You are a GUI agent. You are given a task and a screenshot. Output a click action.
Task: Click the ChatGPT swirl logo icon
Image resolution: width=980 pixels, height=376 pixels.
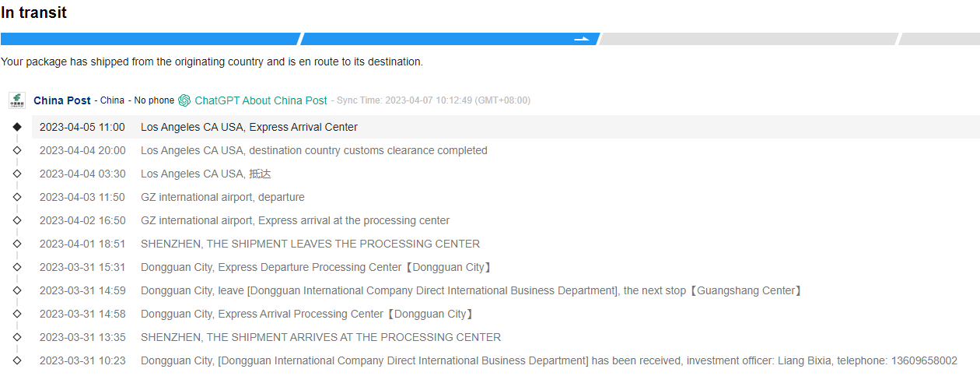click(x=184, y=100)
